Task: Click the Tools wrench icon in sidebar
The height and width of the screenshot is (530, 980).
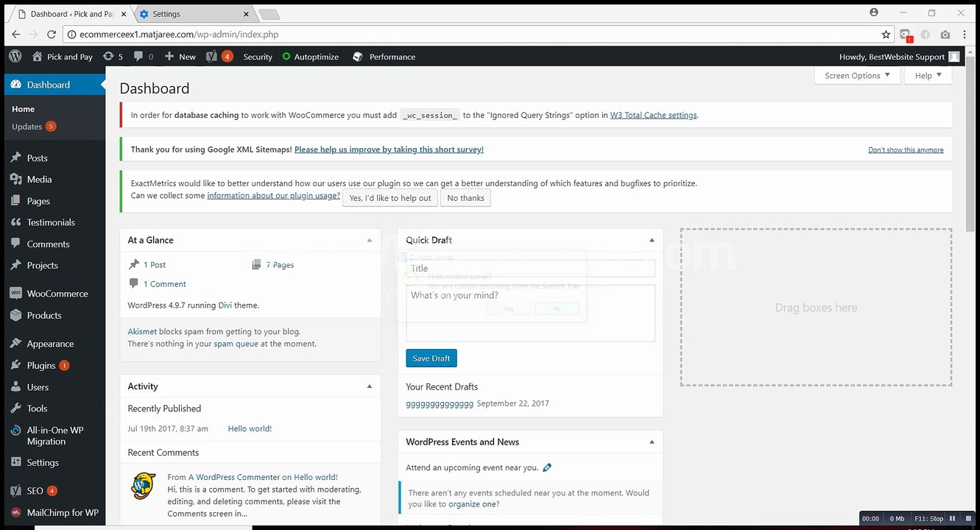Action: pos(15,408)
